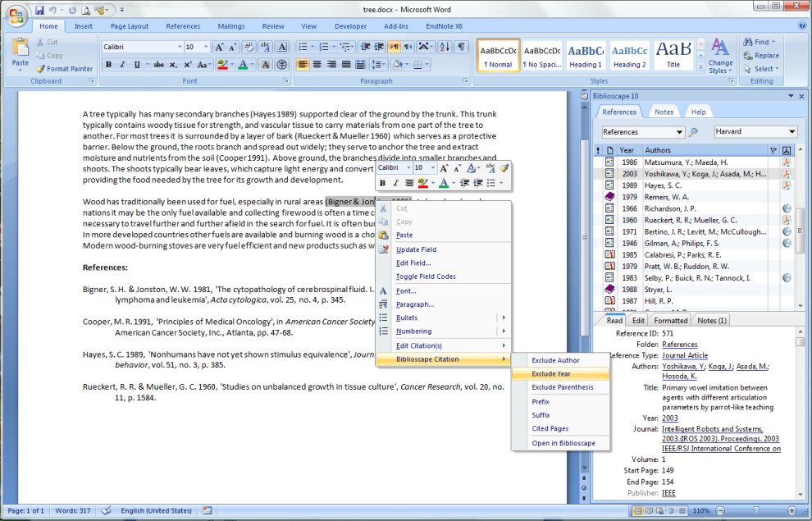Click the Word Help question mark icon
The image size is (812, 521).
801,25
